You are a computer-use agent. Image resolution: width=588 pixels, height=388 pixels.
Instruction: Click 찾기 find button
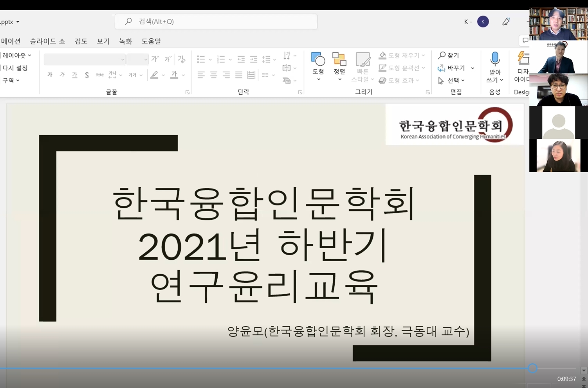(448, 55)
